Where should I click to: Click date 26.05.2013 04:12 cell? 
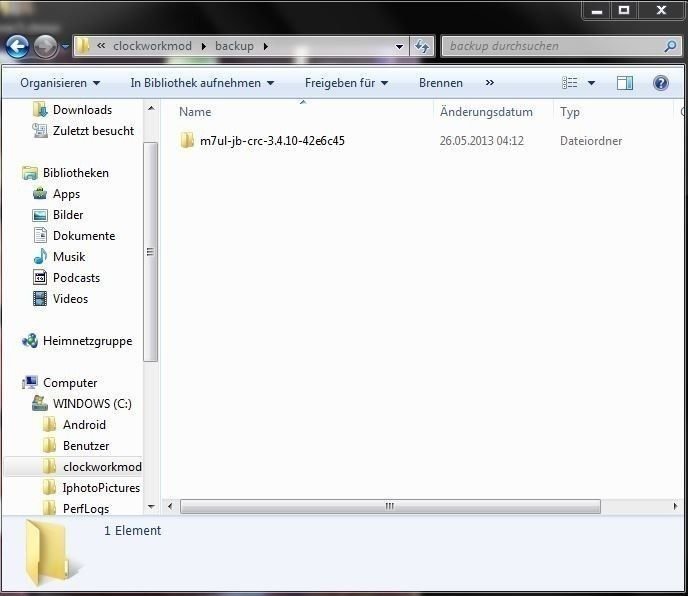(482, 141)
